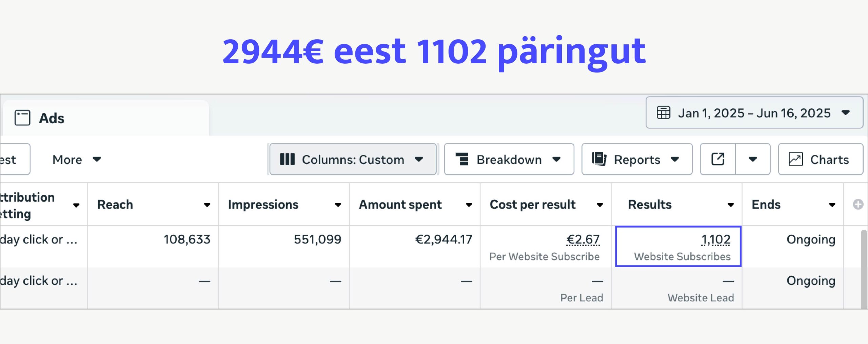Open export options dropdown arrow
This screenshot has height=344, width=868.
(x=753, y=159)
